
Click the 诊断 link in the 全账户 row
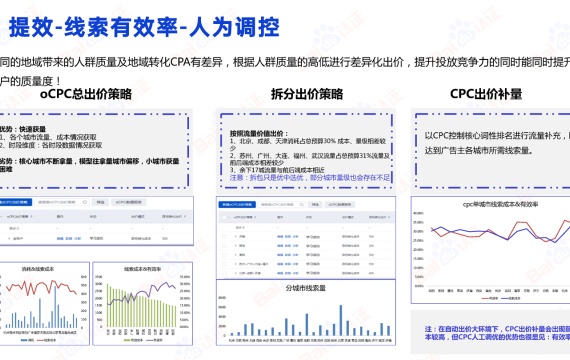(77, 239)
